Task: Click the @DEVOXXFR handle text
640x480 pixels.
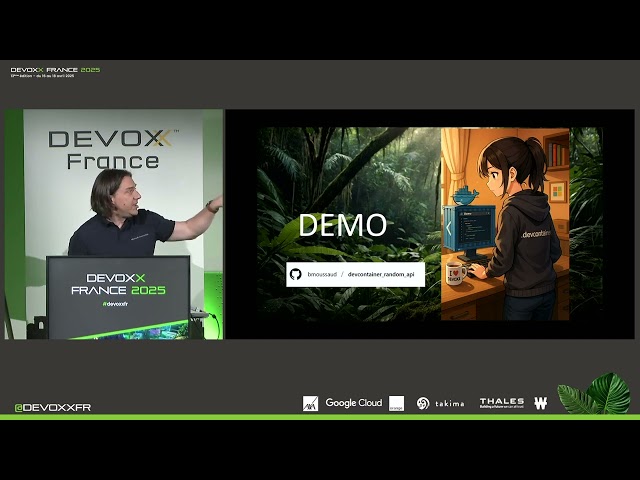Action: [53, 407]
